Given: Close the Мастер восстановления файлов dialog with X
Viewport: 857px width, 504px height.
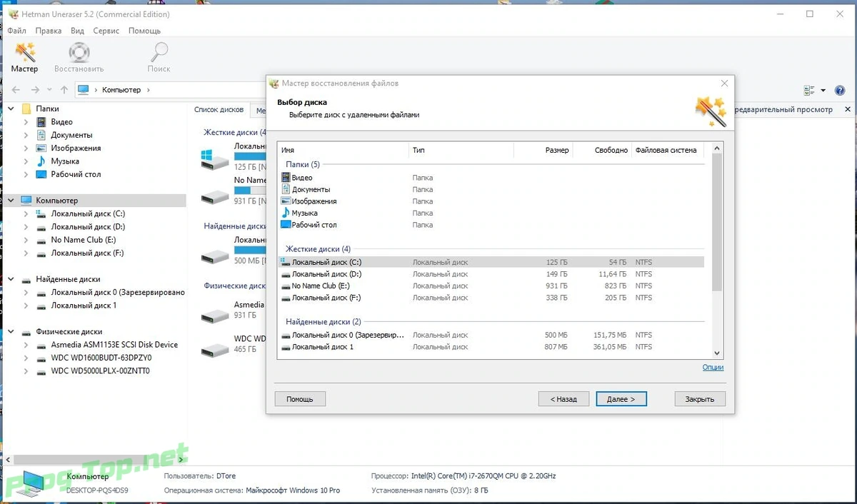Looking at the screenshot, I should tap(724, 84).
